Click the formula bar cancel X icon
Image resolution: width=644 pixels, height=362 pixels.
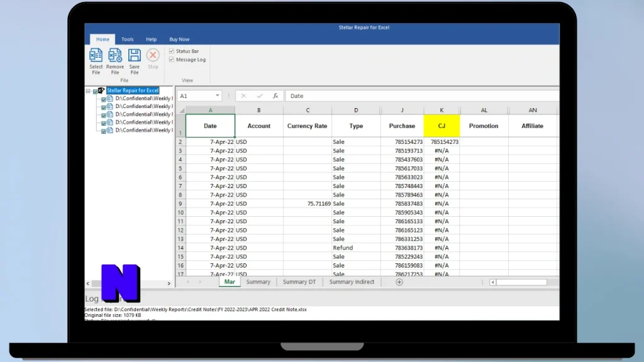coord(243,96)
